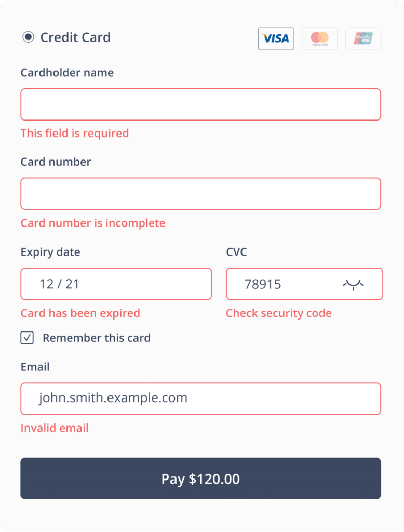This screenshot has height=532, width=404.
Task: Click the "Cardholder name" field label
Action: click(x=67, y=73)
